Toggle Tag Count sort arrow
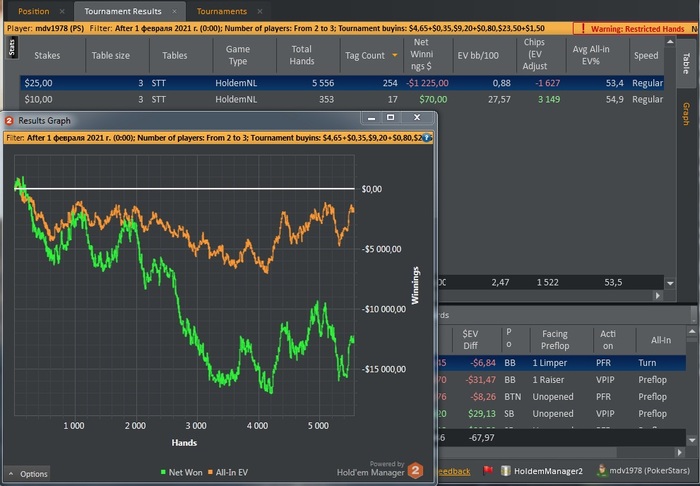The width and height of the screenshot is (700, 486). tap(395, 55)
